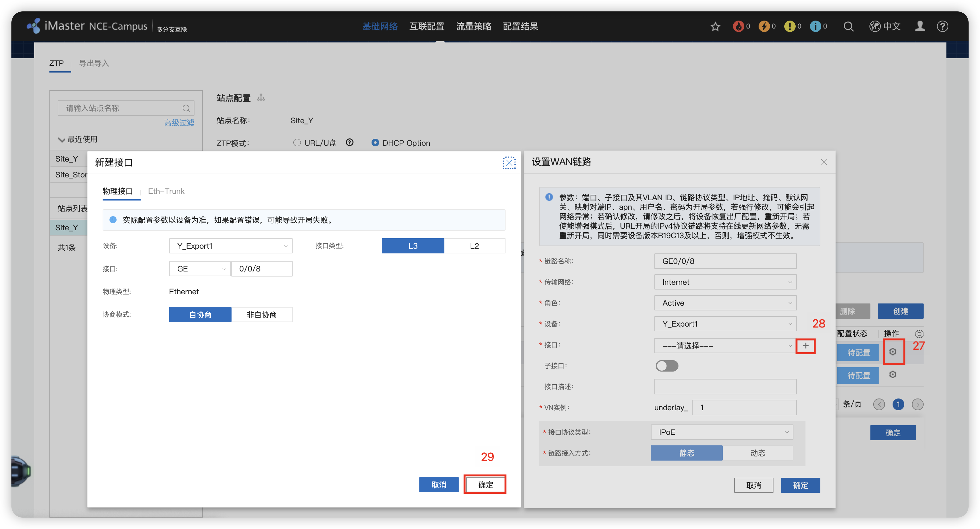
Task: Click gear icon in first 待配置 row
Action: tap(893, 352)
